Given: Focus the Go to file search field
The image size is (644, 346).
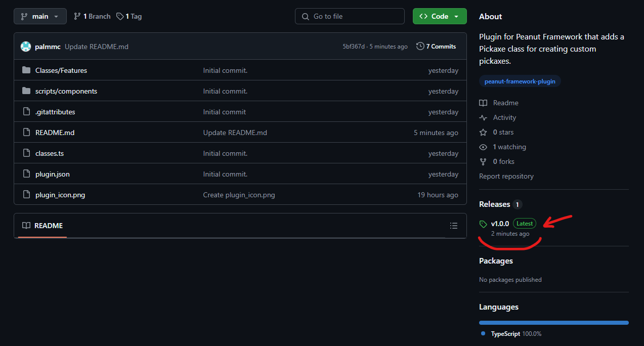Looking at the screenshot, I should [x=350, y=16].
